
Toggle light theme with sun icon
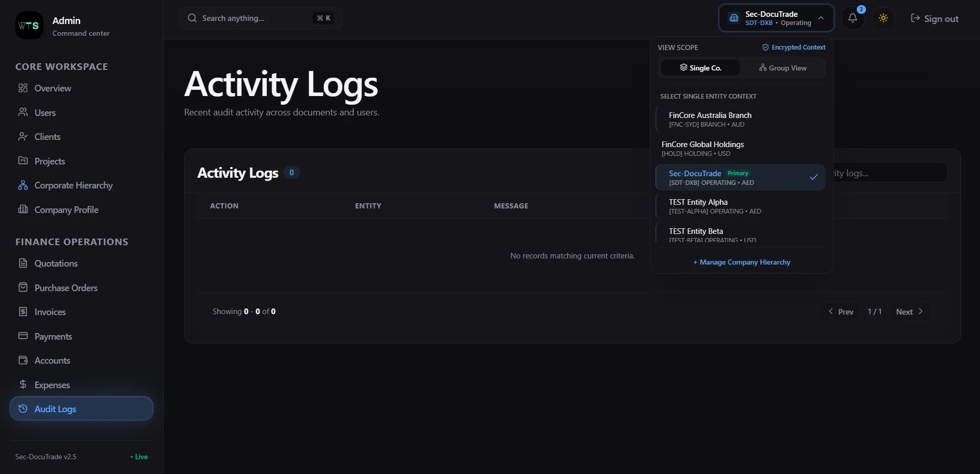pos(883,18)
